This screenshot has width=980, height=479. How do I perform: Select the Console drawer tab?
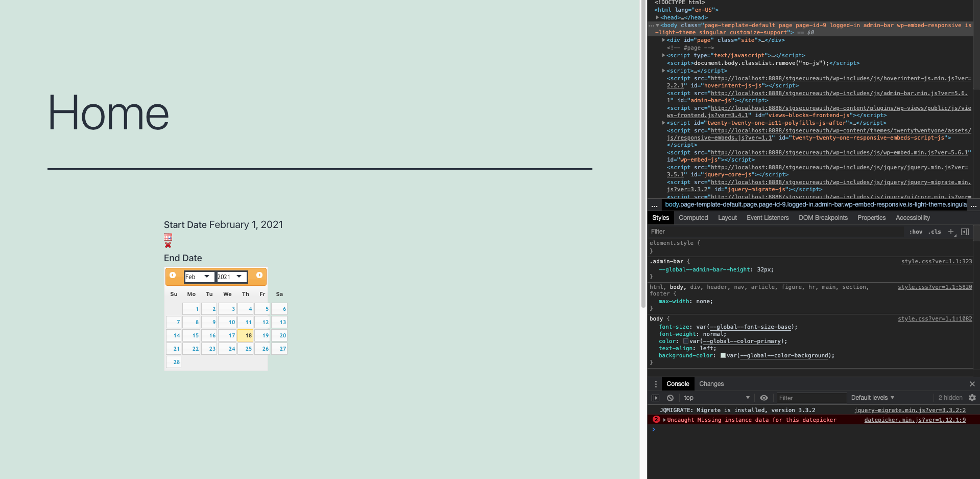pos(678,384)
